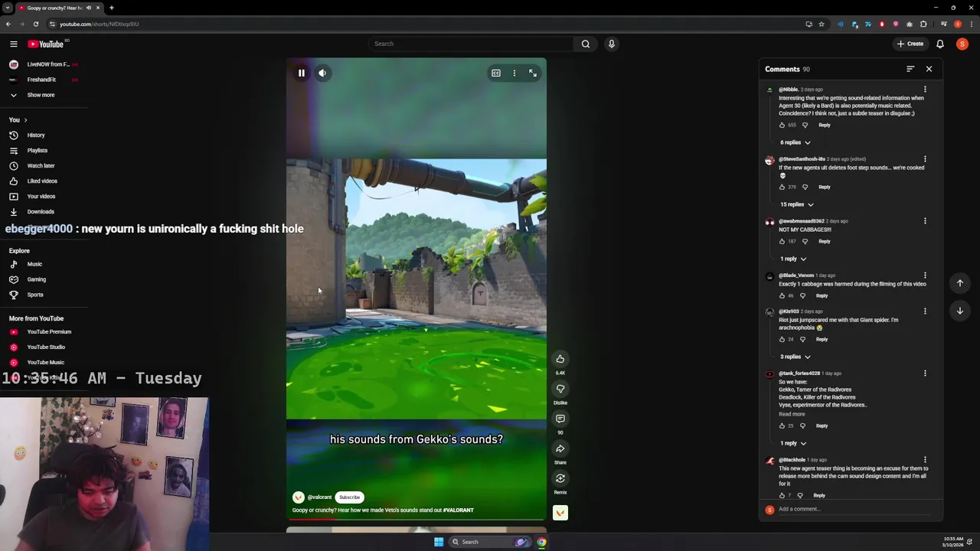The height and width of the screenshot is (551, 980).
Task: Enter fullscreen on the Short player
Action: point(533,73)
